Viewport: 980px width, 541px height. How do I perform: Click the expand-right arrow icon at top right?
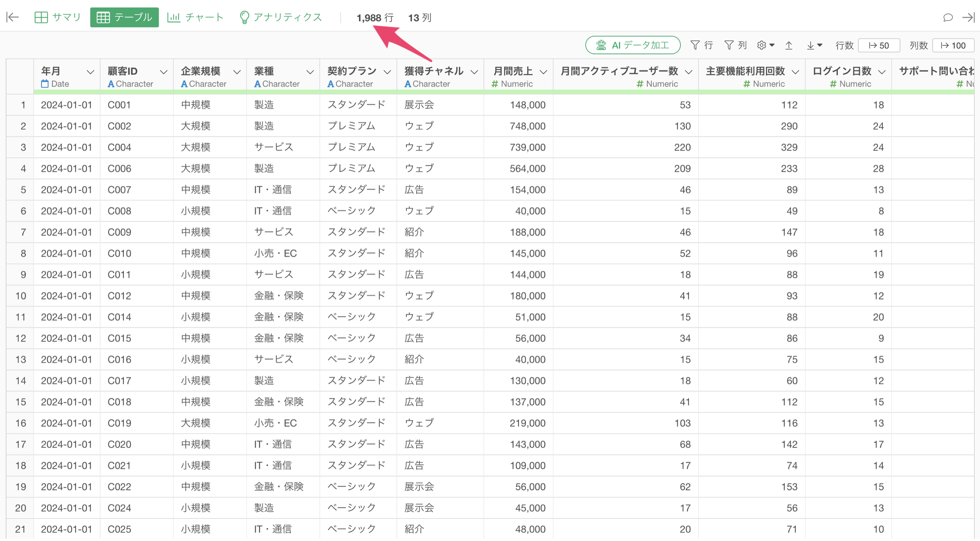(968, 17)
